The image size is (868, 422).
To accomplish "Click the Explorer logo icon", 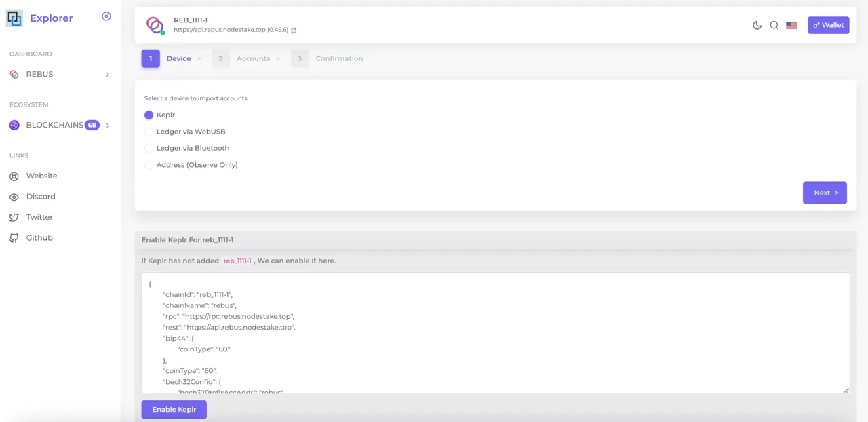I will [14, 18].
